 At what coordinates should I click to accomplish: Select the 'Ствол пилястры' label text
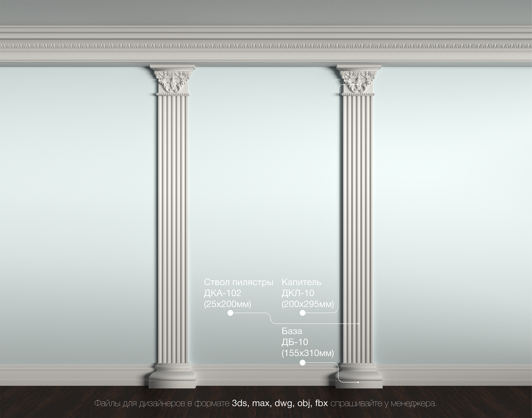(x=239, y=282)
